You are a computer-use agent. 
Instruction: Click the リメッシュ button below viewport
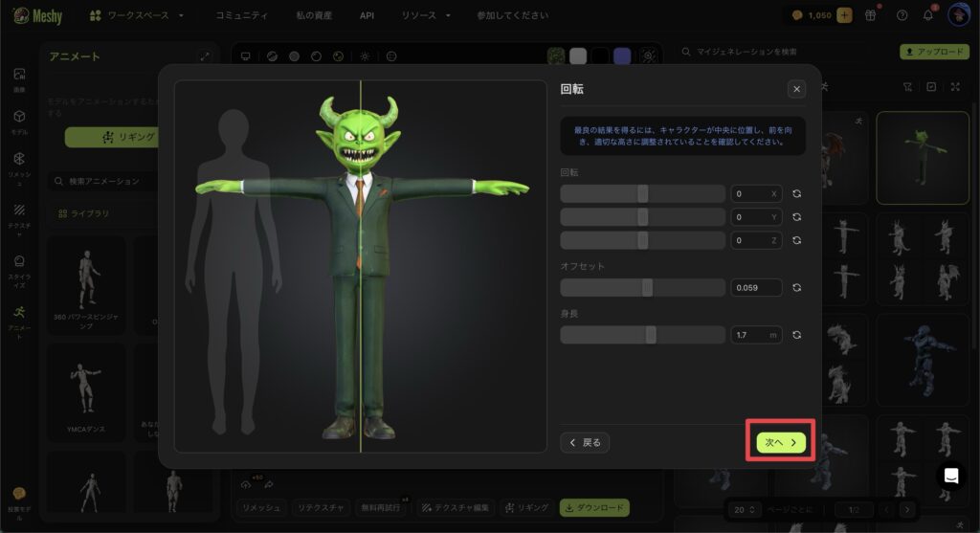pyautogui.click(x=261, y=507)
